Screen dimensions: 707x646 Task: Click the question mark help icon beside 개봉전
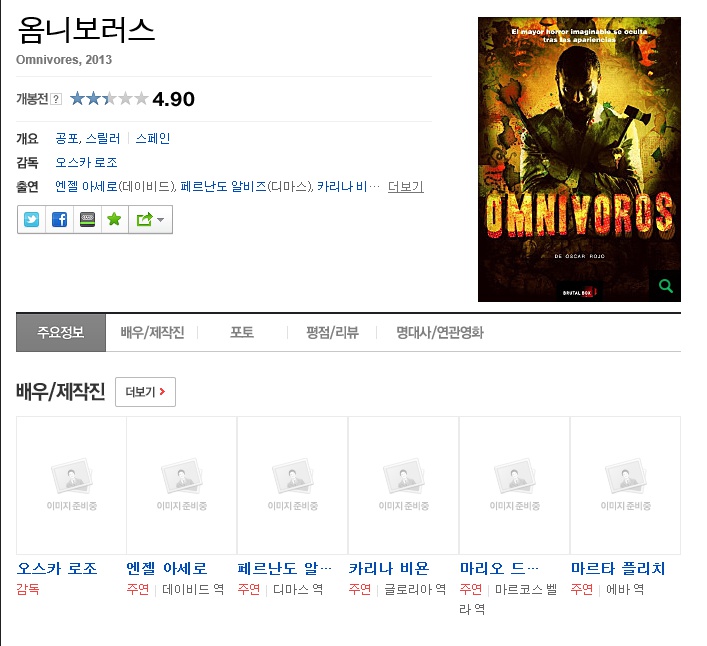click(x=56, y=99)
